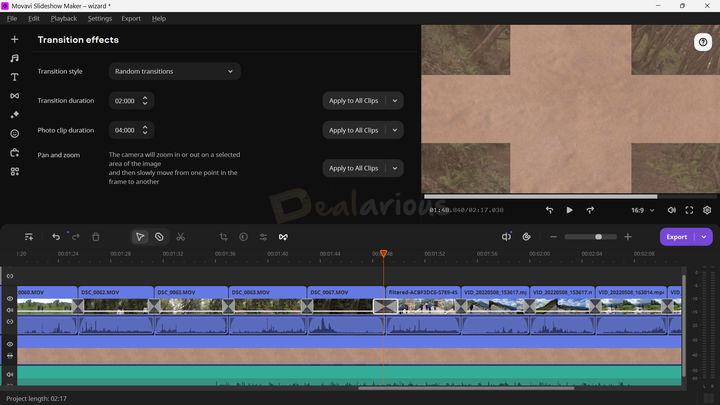Expand the arrow beside Photo clip duration Apply to All Clips
The width and height of the screenshot is (720, 405).
pos(395,130)
